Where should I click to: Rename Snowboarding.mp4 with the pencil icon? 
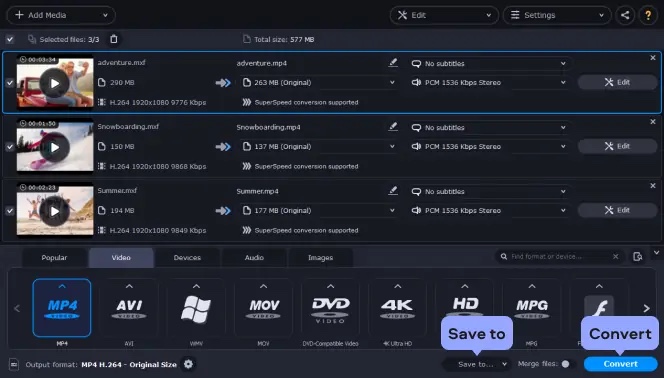[x=393, y=127]
